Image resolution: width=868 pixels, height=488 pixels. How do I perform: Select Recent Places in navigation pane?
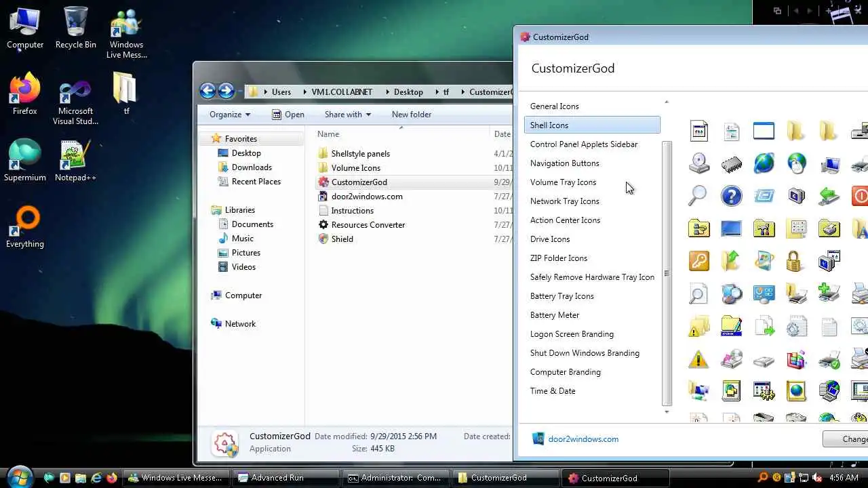click(x=256, y=182)
